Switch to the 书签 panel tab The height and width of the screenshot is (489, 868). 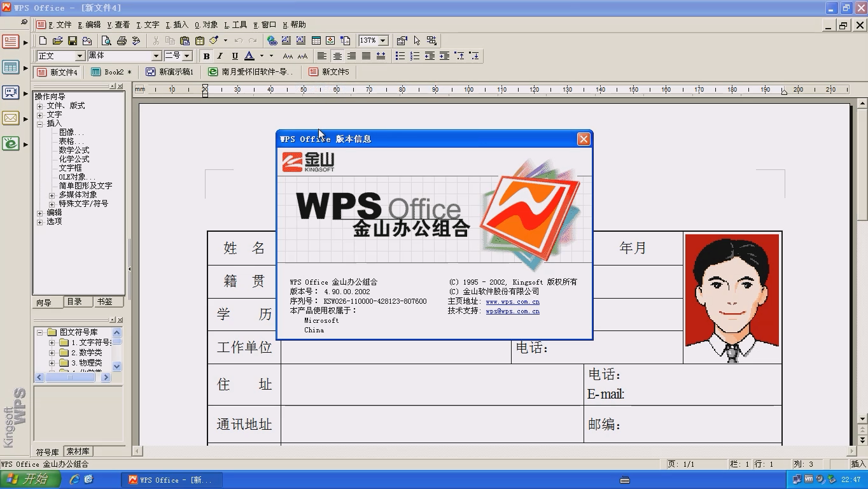pos(105,302)
